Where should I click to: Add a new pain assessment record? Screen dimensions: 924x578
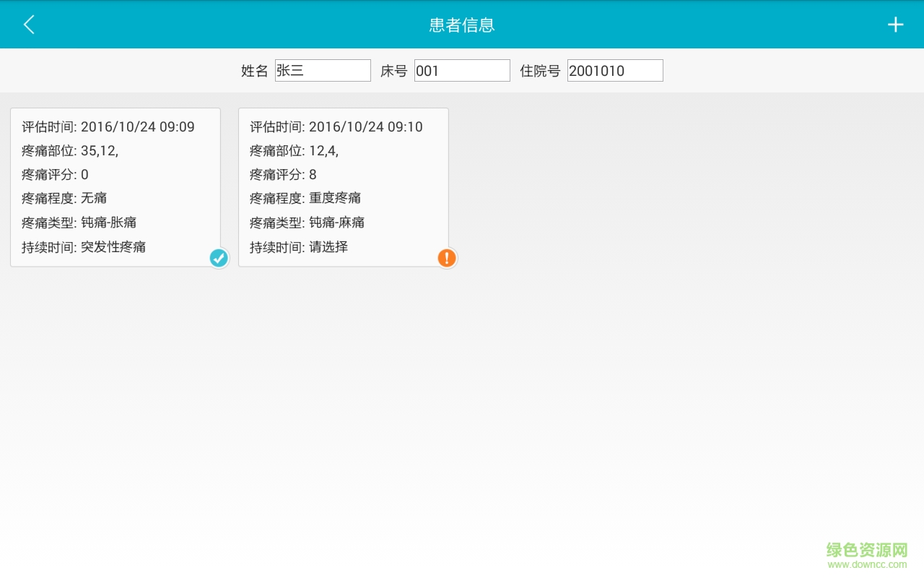tap(895, 25)
